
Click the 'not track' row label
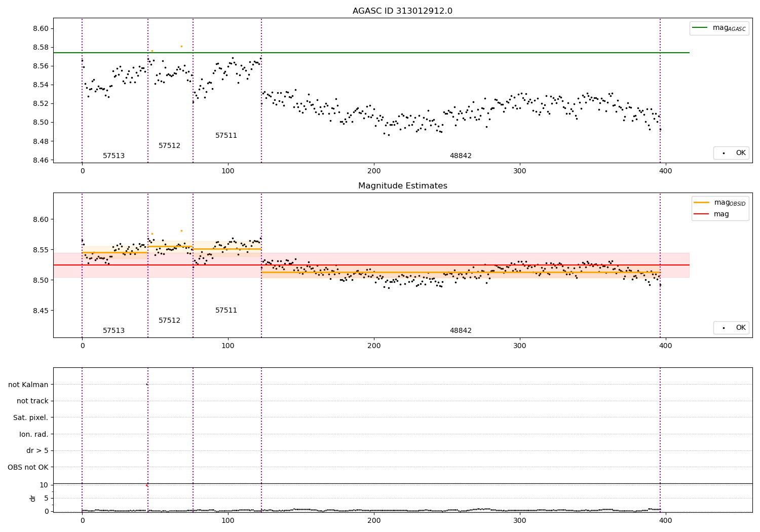32,401
